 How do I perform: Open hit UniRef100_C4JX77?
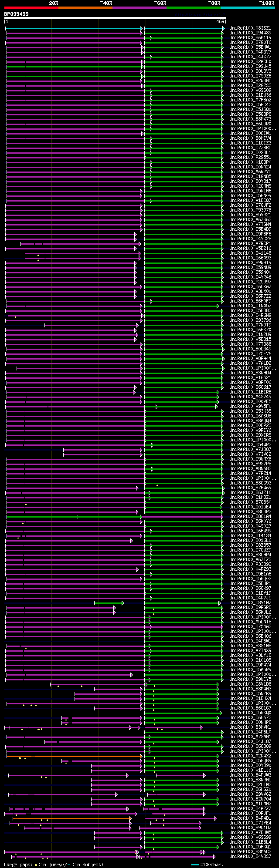(250, 57)
